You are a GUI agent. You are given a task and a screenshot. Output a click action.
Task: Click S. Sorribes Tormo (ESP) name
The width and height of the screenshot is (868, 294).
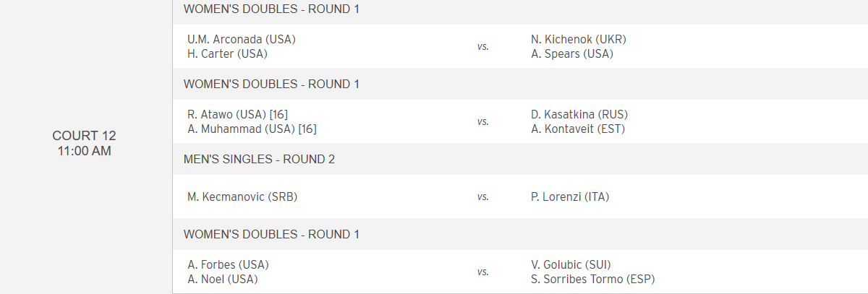tap(592, 279)
